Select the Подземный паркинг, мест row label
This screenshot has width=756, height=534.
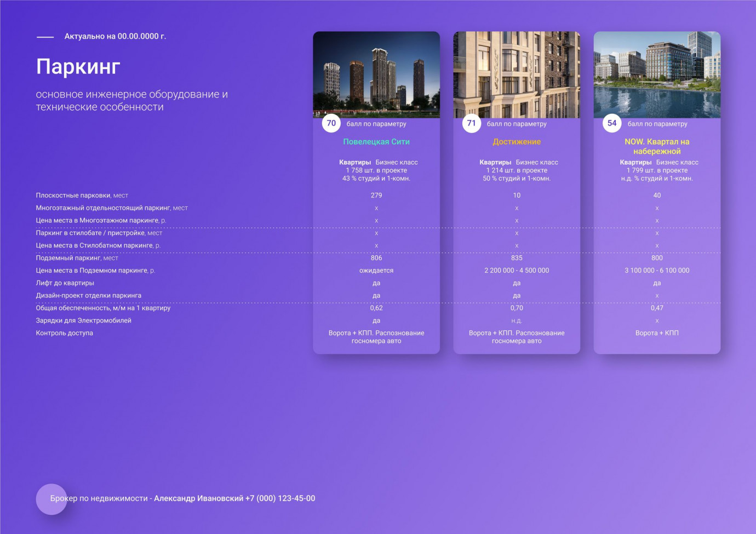(77, 258)
